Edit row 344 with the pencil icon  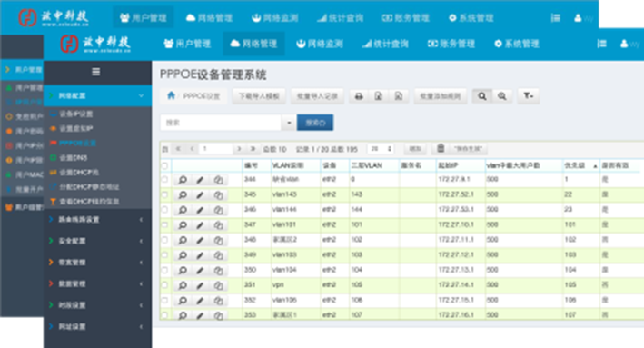pyautogui.click(x=200, y=180)
